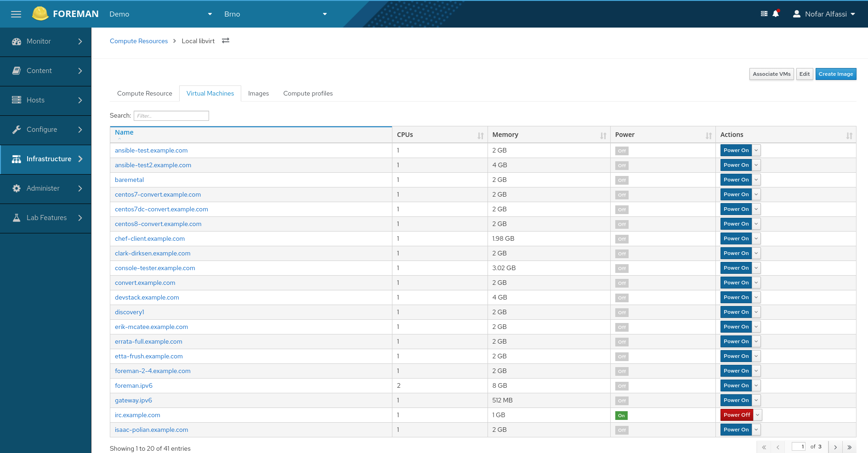Switch to the Images tab
This screenshot has width=868, height=453.
pyautogui.click(x=259, y=93)
